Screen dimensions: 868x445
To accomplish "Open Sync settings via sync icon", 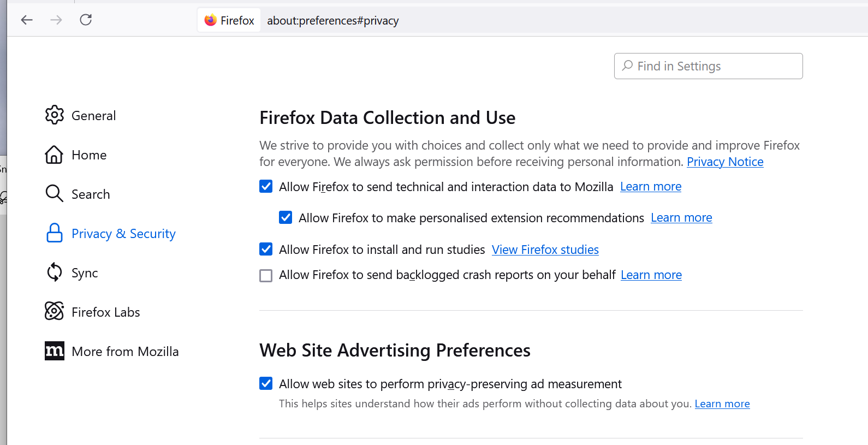I will click(54, 272).
